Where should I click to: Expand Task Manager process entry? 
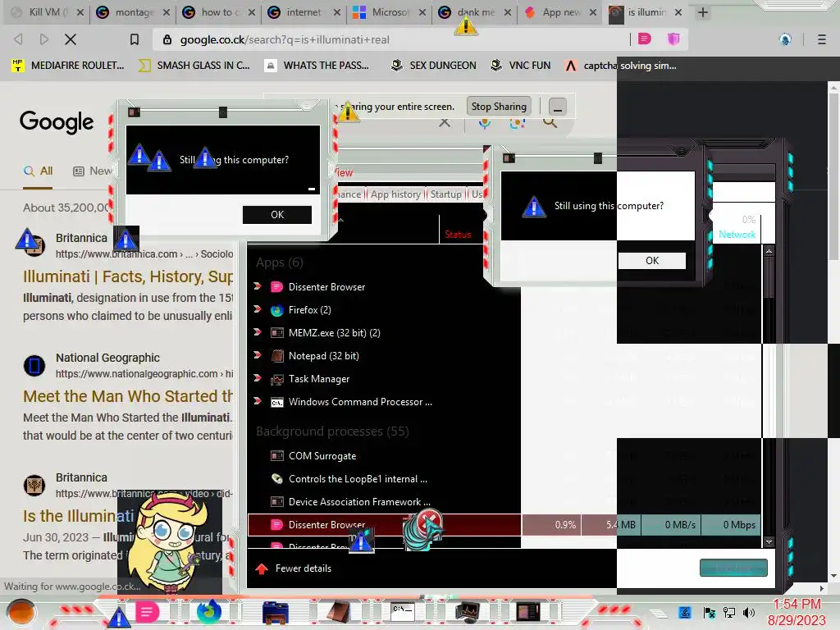click(258, 378)
